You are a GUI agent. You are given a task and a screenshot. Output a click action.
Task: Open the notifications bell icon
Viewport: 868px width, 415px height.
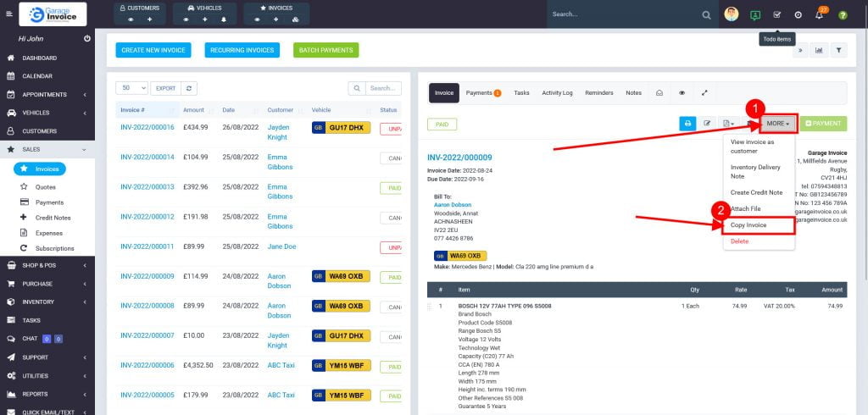(820, 15)
